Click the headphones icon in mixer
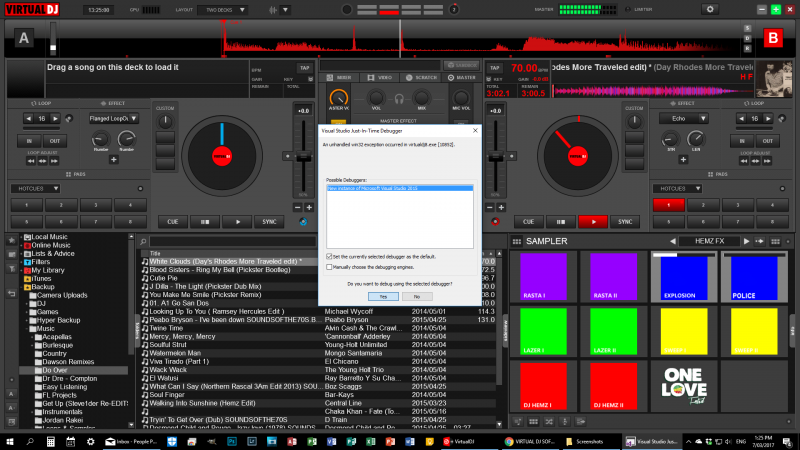Viewport: 800px width, 450px height. 399,99
